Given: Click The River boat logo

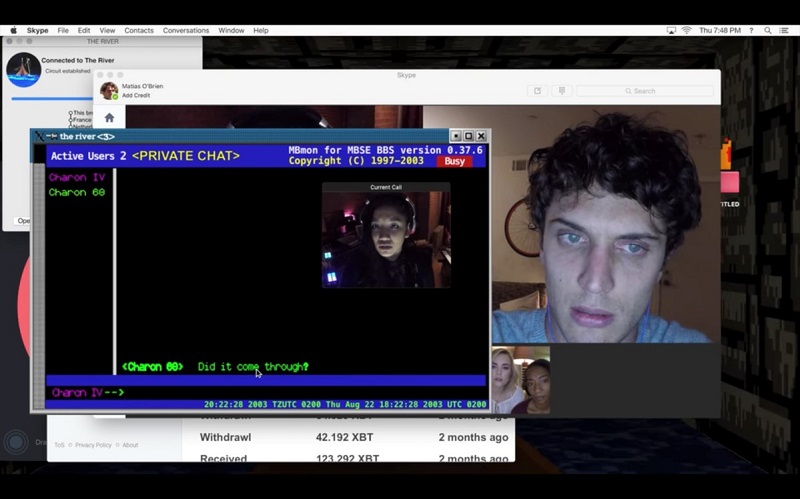Looking at the screenshot, I should [23, 69].
